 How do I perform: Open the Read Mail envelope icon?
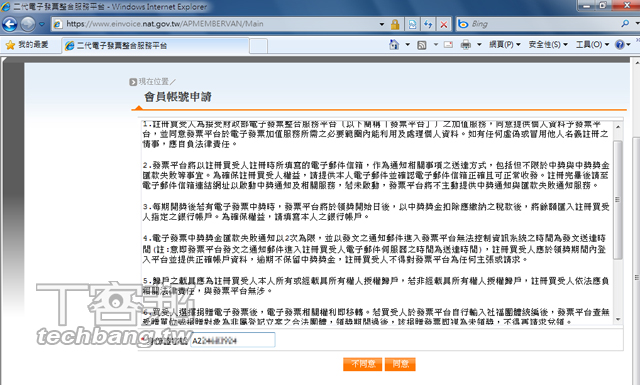[448, 45]
